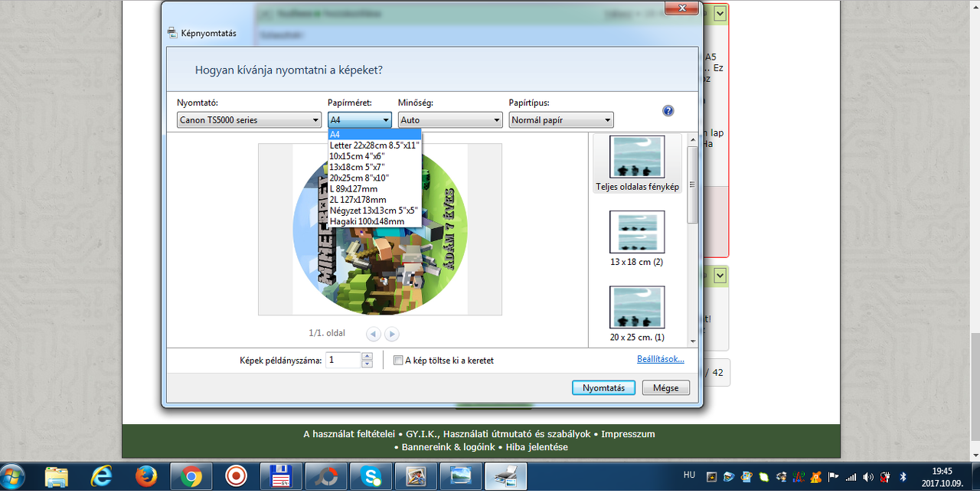Screen dimensions: 980x493
Task: Expand the top green dropdown arrow in background page
Action: click(720, 14)
